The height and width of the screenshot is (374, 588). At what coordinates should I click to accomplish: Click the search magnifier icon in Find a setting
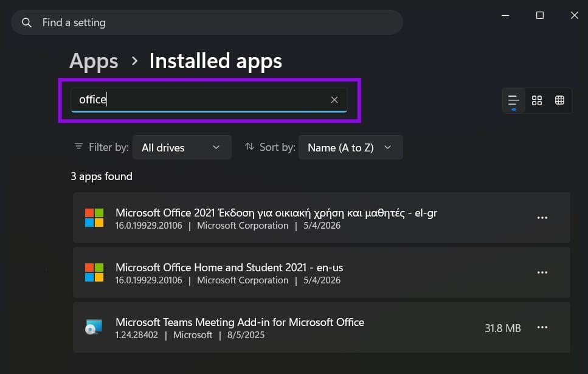tap(27, 23)
